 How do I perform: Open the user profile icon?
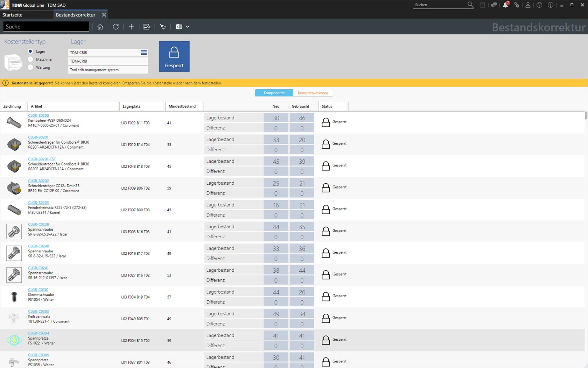tap(528, 5)
